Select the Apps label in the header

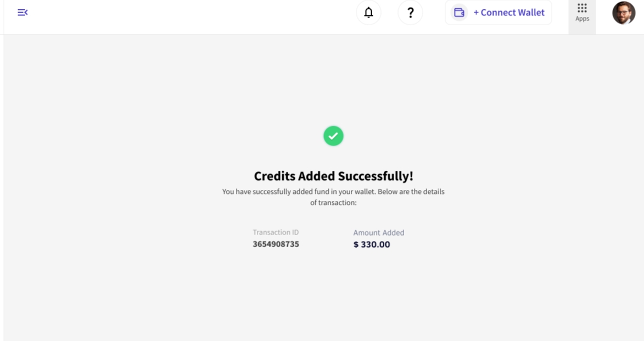point(582,19)
